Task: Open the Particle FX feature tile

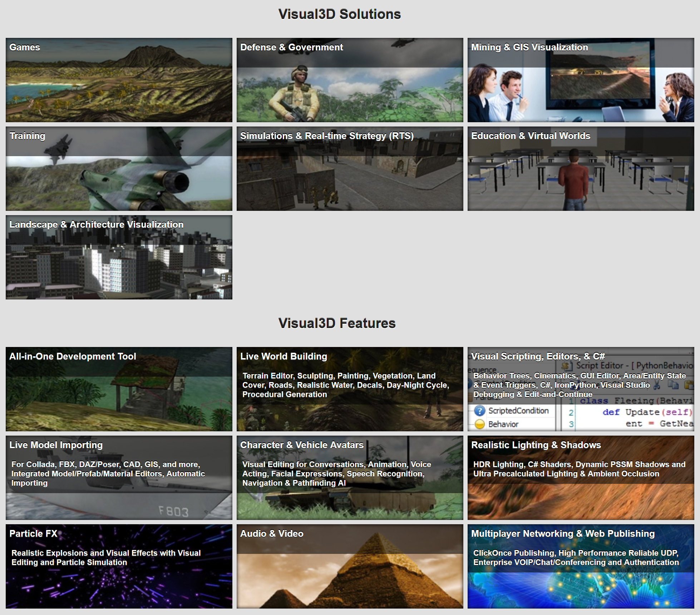Action: pyautogui.click(x=119, y=566)
